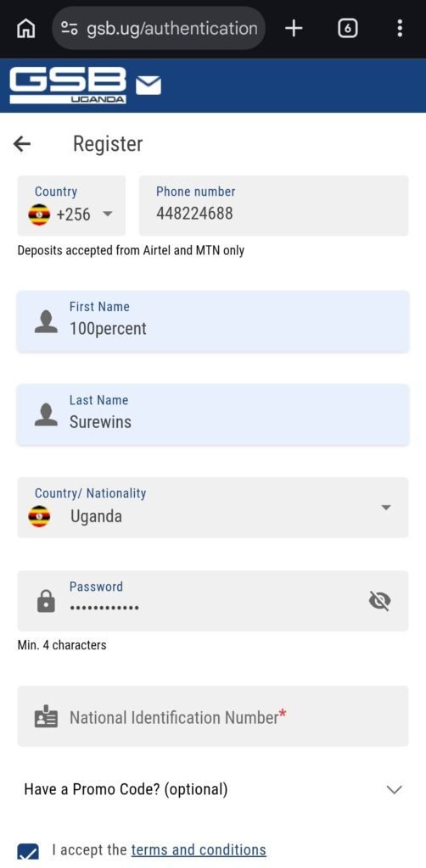Click the GSB Uganda logo
The height and width of the screenshot is (868, 426).
point(68,86)
